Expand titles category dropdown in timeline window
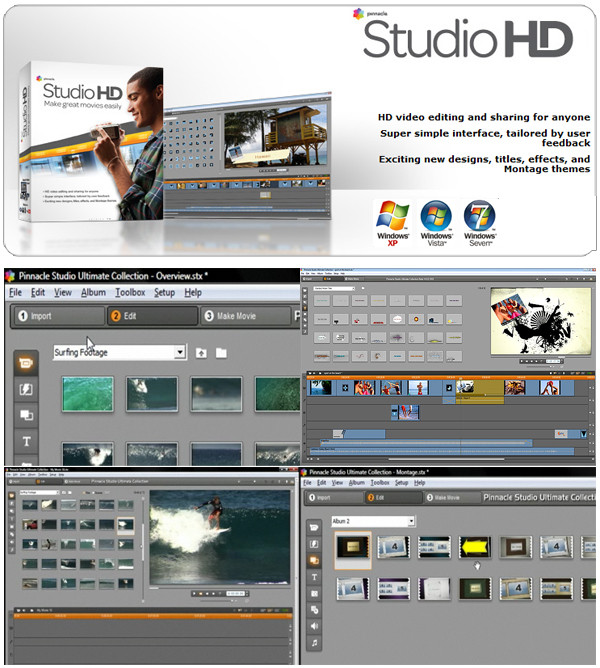The height and width of the screenshot is (668, 600). 353,288
